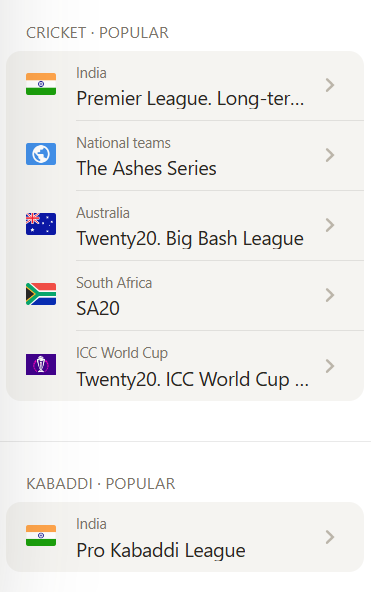Click the Australia flag icon
This screenshot has width=371, height=592.
[41, 224]
